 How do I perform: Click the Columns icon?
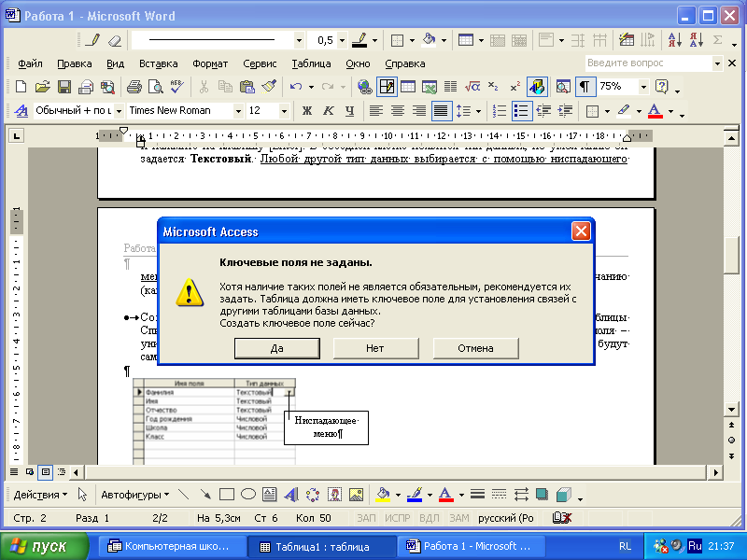pyautogui.click(x=451, y=87)
